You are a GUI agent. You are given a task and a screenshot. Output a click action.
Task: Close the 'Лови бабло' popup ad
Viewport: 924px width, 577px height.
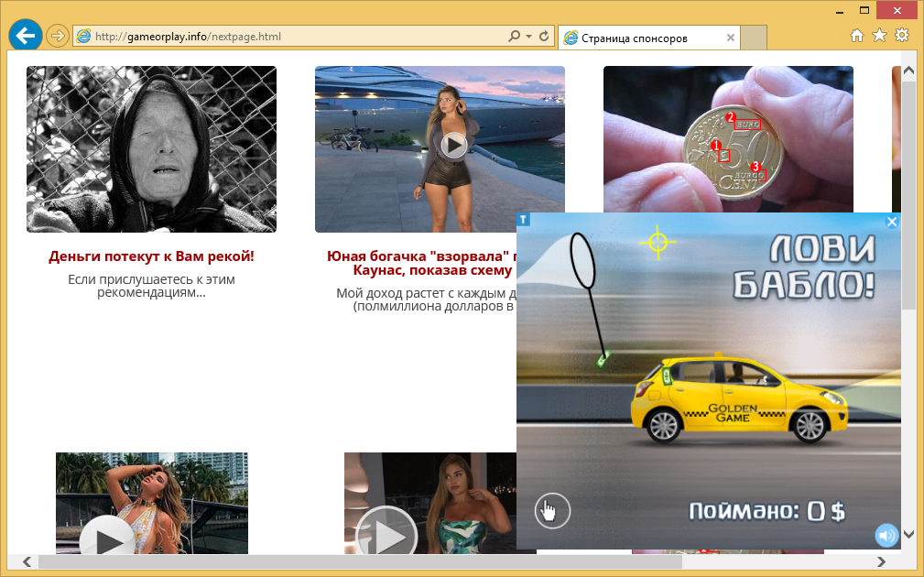892,222
